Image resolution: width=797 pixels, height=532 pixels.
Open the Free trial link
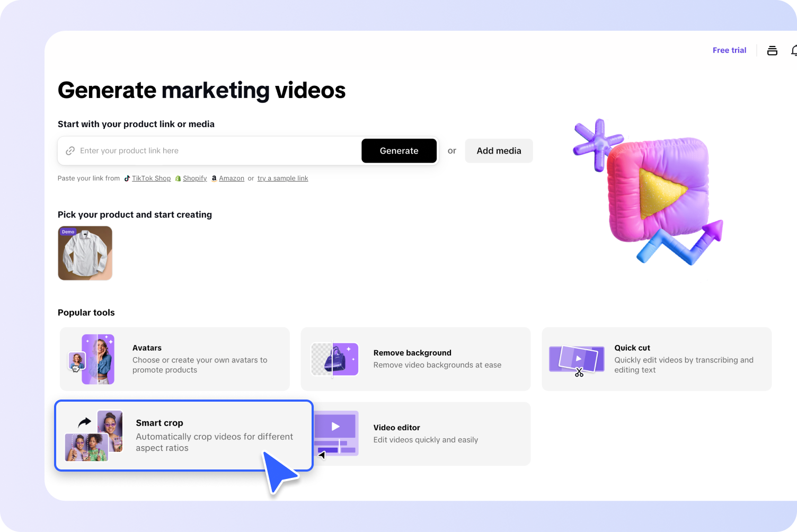(730, 50)
